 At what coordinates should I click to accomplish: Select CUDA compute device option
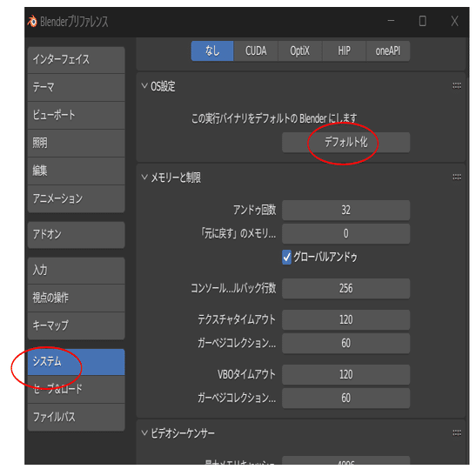point(256,51)
